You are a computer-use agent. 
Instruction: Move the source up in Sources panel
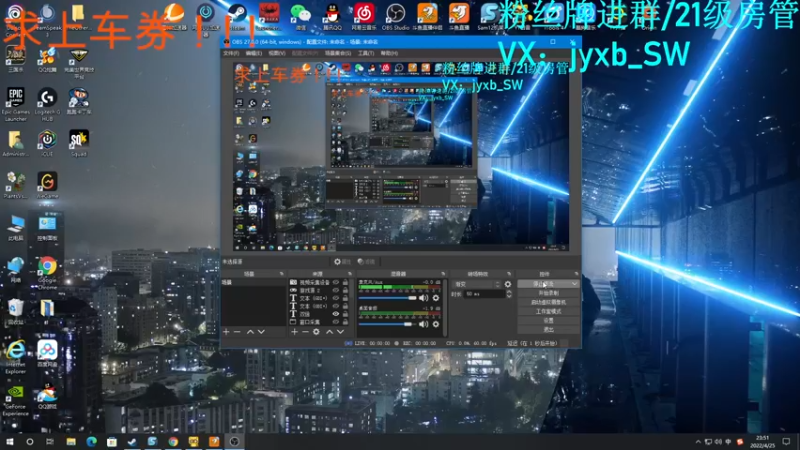pos(330,332)
